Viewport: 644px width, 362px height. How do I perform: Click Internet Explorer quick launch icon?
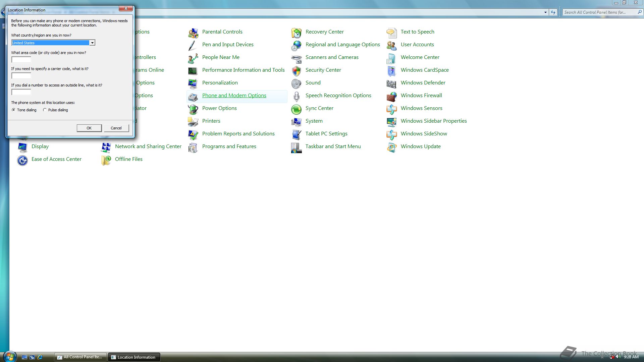[40, 357]
